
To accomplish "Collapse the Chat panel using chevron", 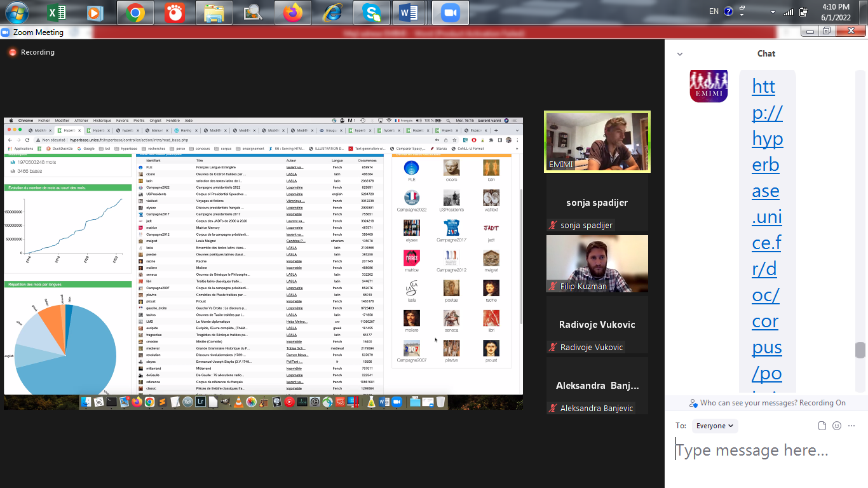I will [x=680, y=54].
